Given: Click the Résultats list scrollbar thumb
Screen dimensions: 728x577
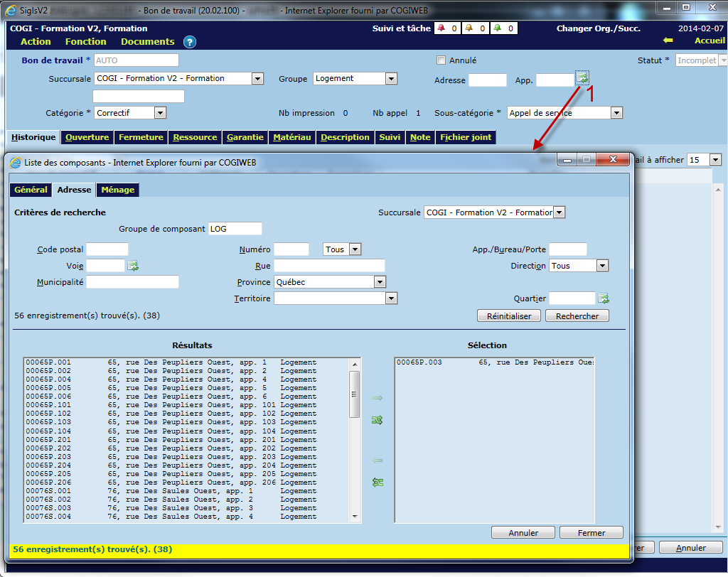Looking at the screenshot, I should [x=354, y=394].
